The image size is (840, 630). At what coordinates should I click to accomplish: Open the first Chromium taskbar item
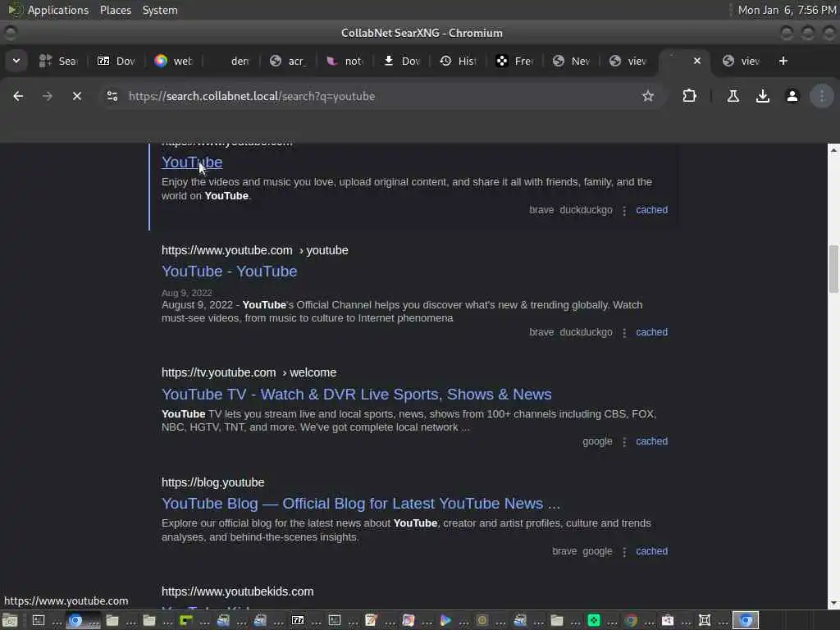pyautogui.click(x=84, y=620)
